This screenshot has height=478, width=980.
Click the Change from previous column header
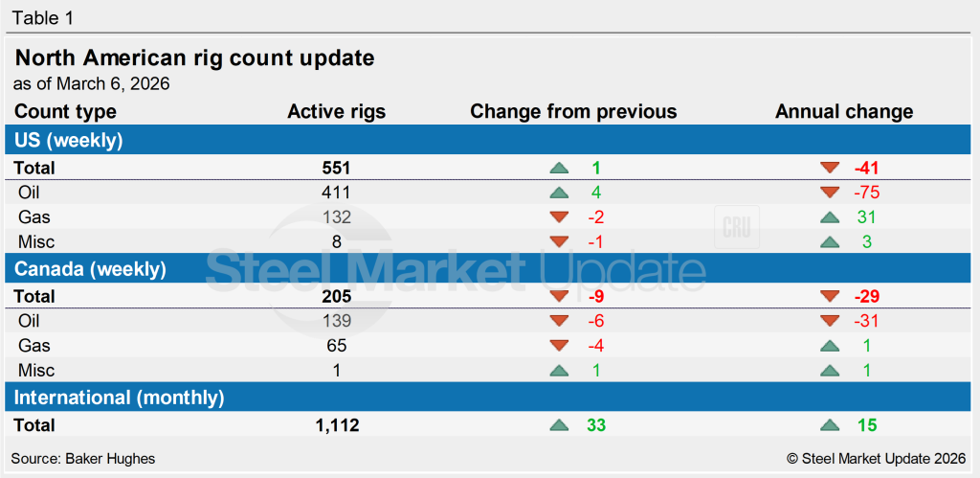[573, 112]
